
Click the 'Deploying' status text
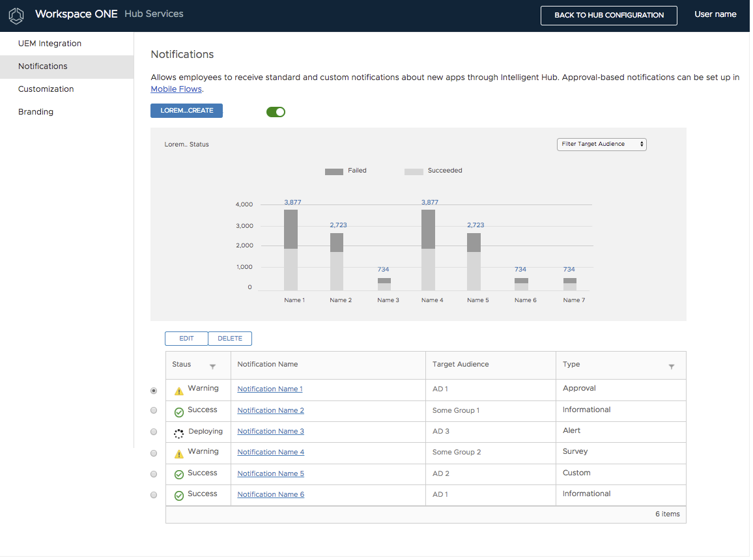click(206, 432)
